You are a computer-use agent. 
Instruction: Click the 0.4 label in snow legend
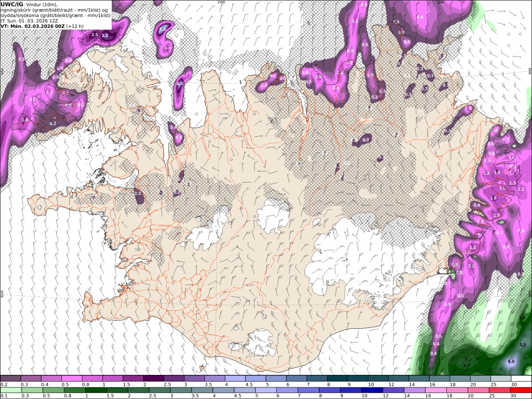tap(44, 384)
